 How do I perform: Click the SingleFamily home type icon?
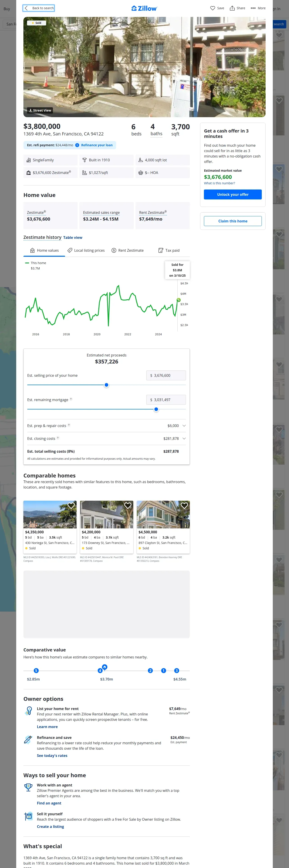tap(29, 160)
